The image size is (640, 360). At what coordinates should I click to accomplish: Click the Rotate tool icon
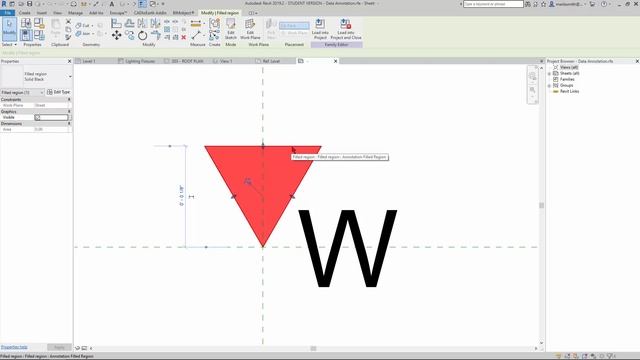coord(142,36)
